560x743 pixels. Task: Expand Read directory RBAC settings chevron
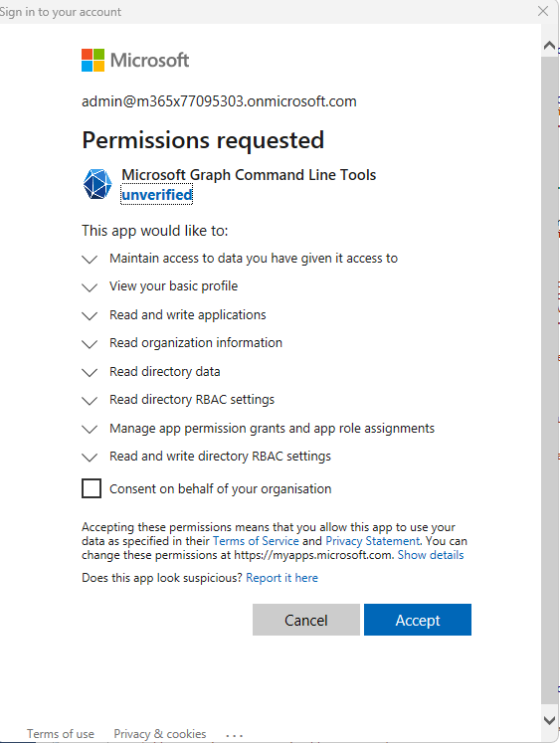90,401
